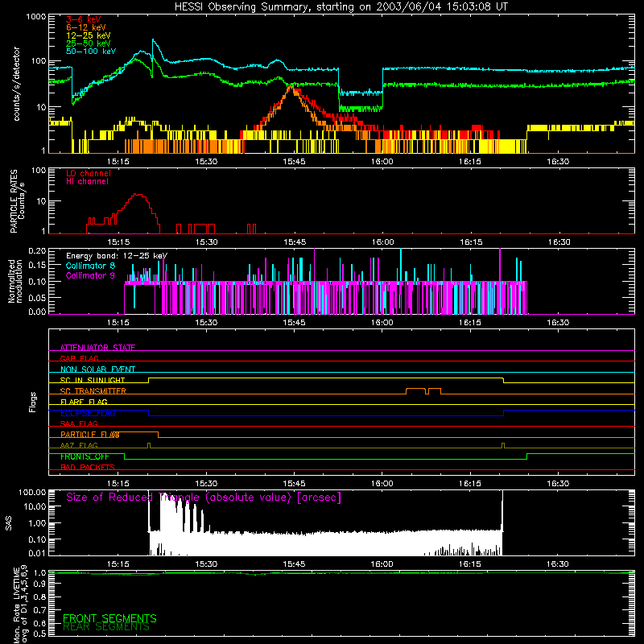Click the PARTICLE FLAG label
This screenshot has height=644, width=644.
[x=90, y=435]
